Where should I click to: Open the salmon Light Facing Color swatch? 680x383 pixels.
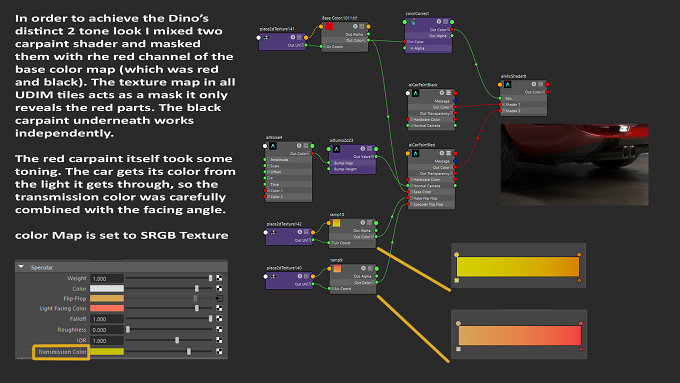pyautogui.click(x=107, y=308)
